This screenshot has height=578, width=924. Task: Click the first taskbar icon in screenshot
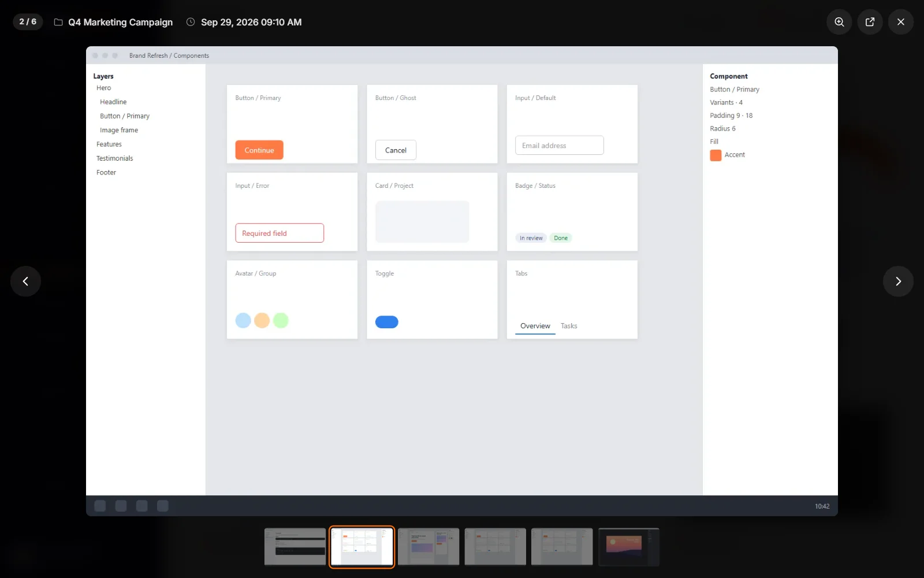(x=100, y=506)
